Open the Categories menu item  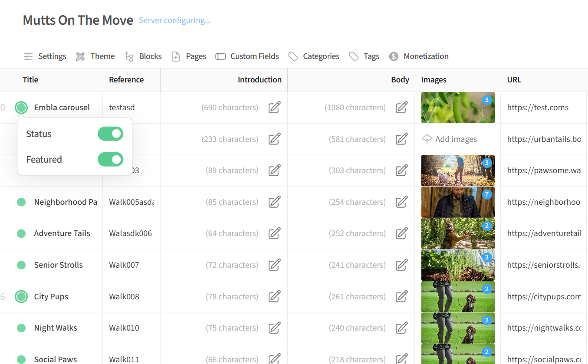coord(321,56)
